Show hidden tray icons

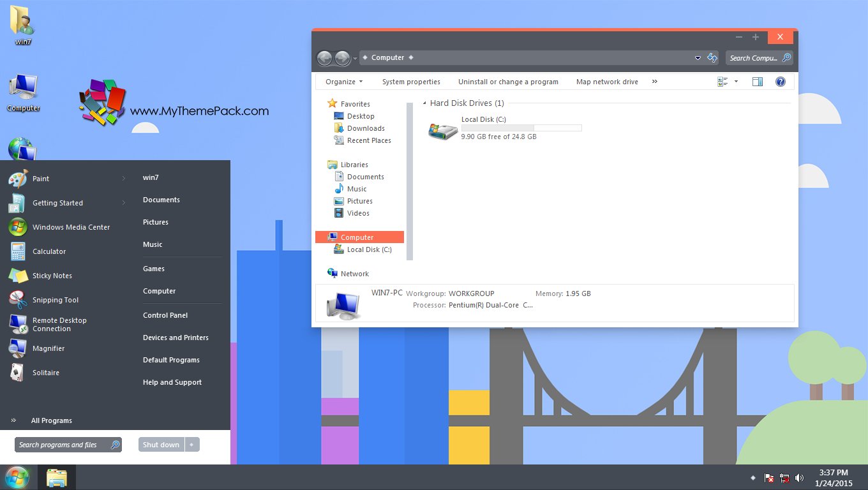tap(752, 478)
